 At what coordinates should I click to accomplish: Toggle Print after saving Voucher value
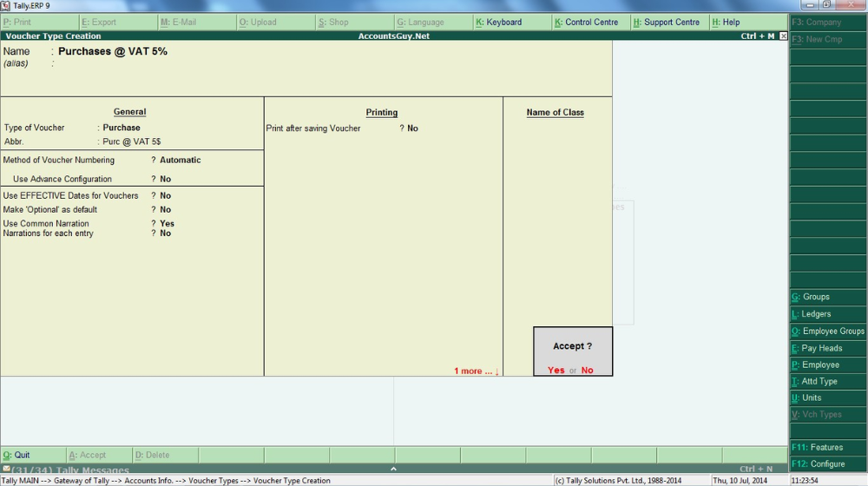click(x=412, y=128)
